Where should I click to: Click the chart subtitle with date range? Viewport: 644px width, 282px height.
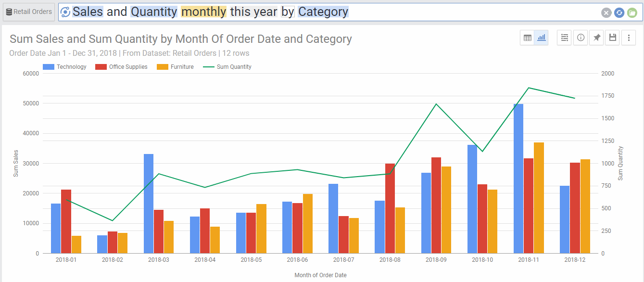[129, 53]
